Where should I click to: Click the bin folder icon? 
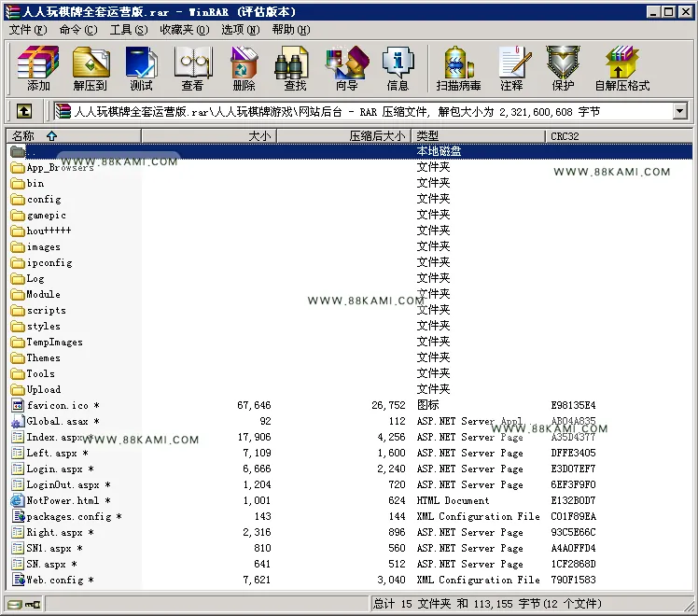pyautogui.click(x=18, y=183)
